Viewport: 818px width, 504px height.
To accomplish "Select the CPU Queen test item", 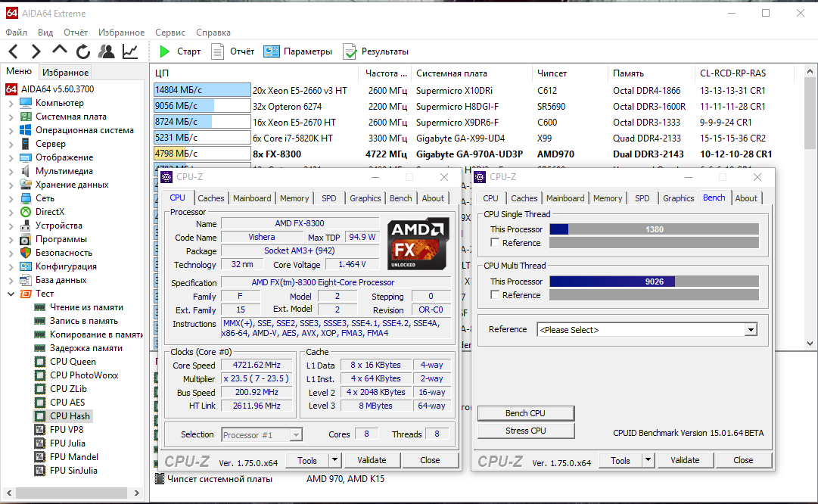I will (x=73, y=362).
